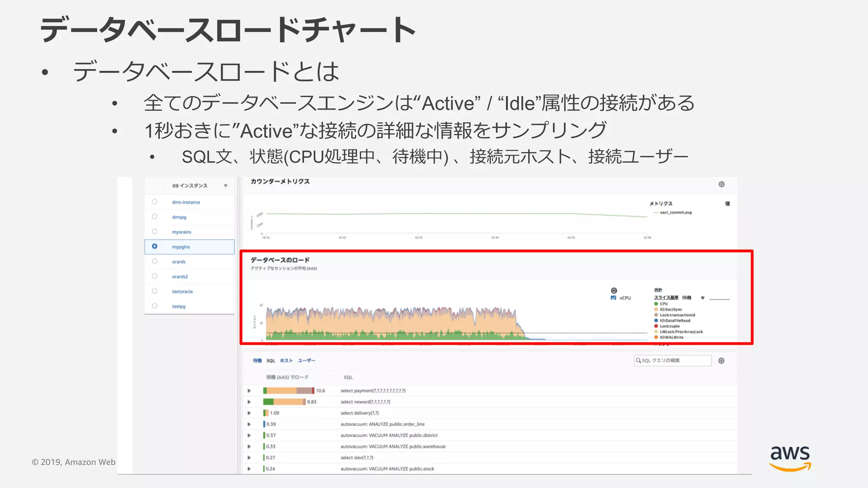Open the counter metrics settings gear
Image resolution: width=868 pixels, height=488 pixels.
click(721, 184)
